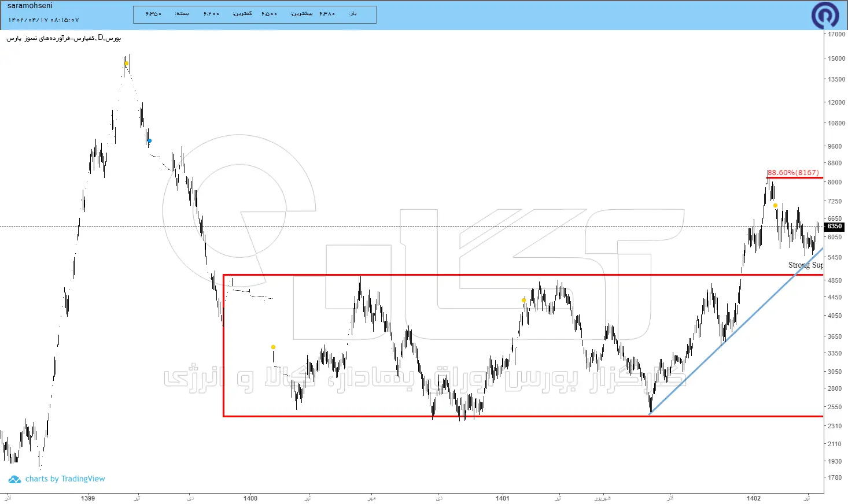Click the red 88.60%(8167) level label
This screenshot has height=504, width=848.
(x=793, y=173)
